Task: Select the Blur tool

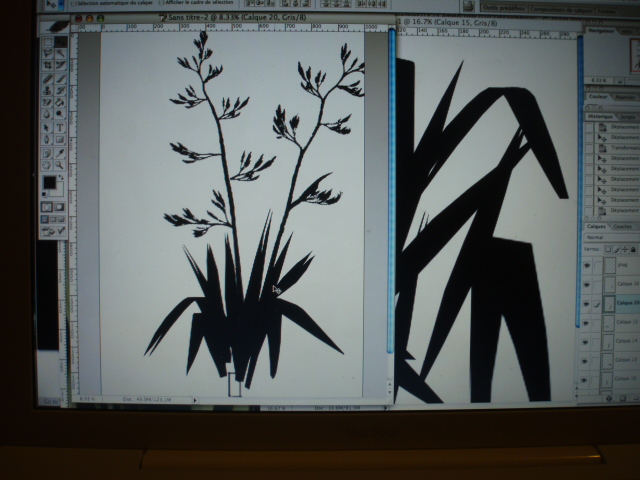Action: point(47,114)
